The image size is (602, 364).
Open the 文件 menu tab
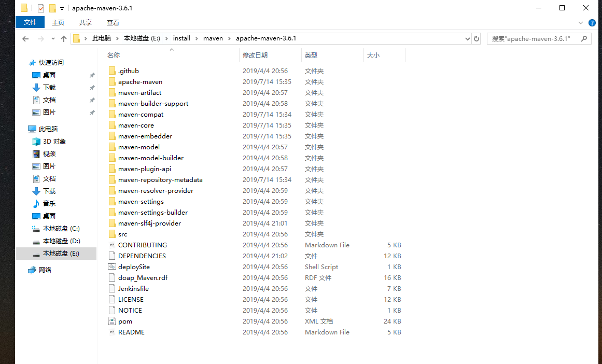pos(30,22)
